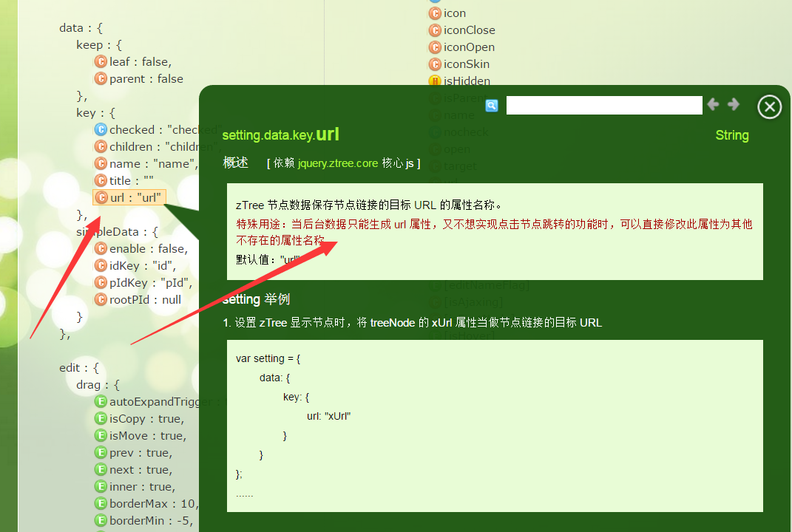Open the treeNode iconSkin property
This screenshot has width=792, height=532.
[459, 64]
